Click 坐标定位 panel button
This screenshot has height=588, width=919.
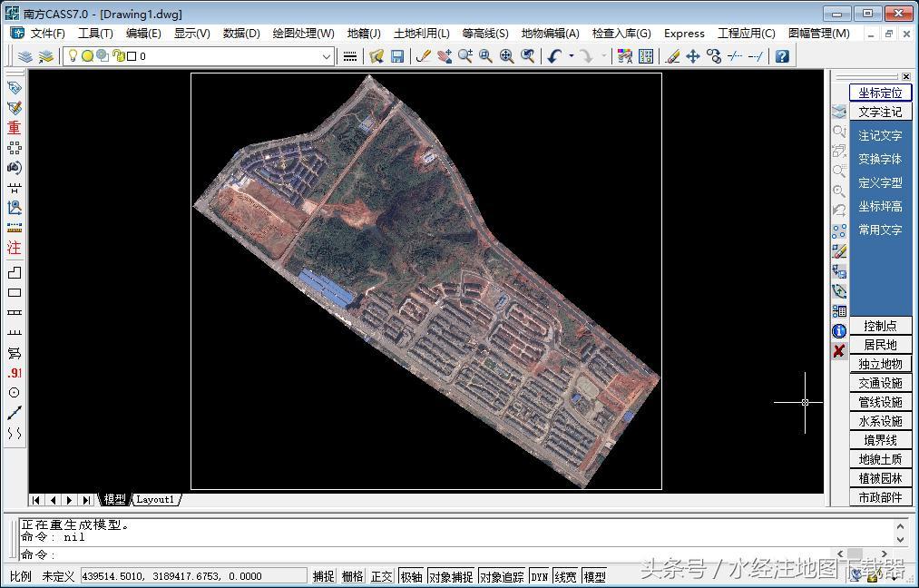(x=880, y=93)
